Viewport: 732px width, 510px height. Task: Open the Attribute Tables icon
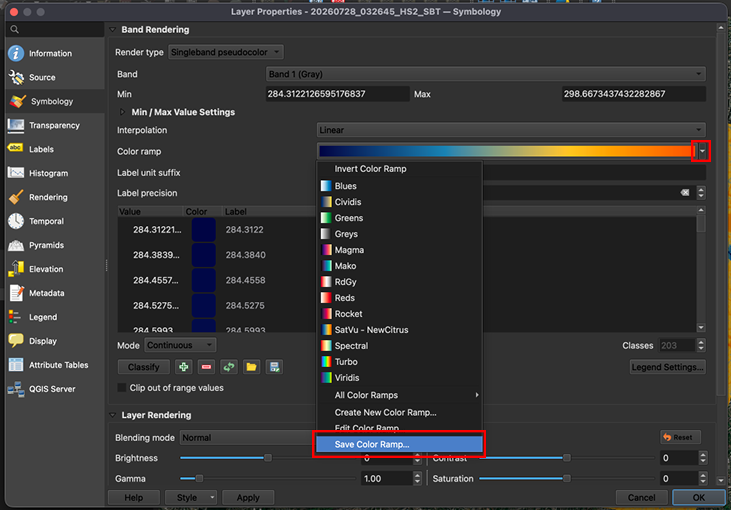coord(16,364)
